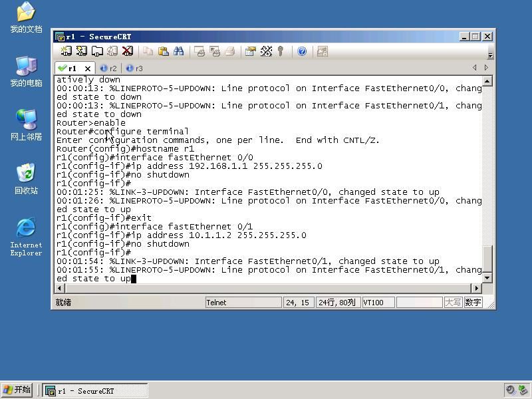532x399 pixels.
Task: Click the Quick Connect lightning icon
Action: [x=81, y=51]
